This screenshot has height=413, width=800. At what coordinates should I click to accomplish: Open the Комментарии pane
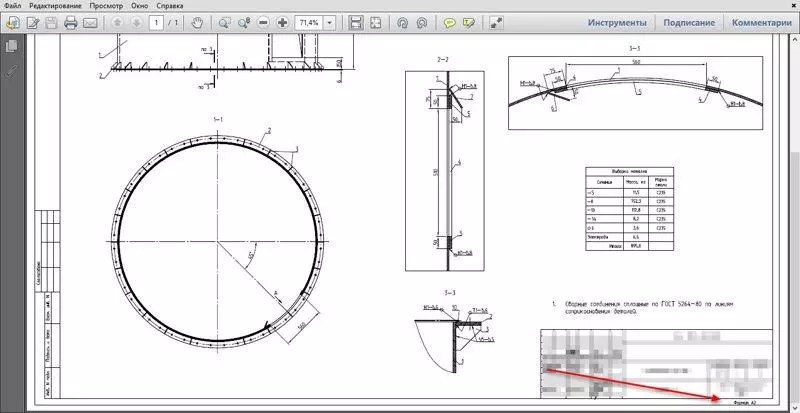click(762, 22)
